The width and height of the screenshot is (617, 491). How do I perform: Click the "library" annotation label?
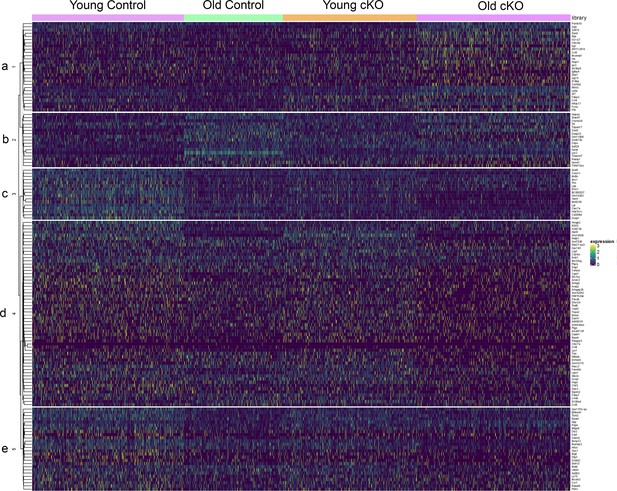click(x=579, y=18)
